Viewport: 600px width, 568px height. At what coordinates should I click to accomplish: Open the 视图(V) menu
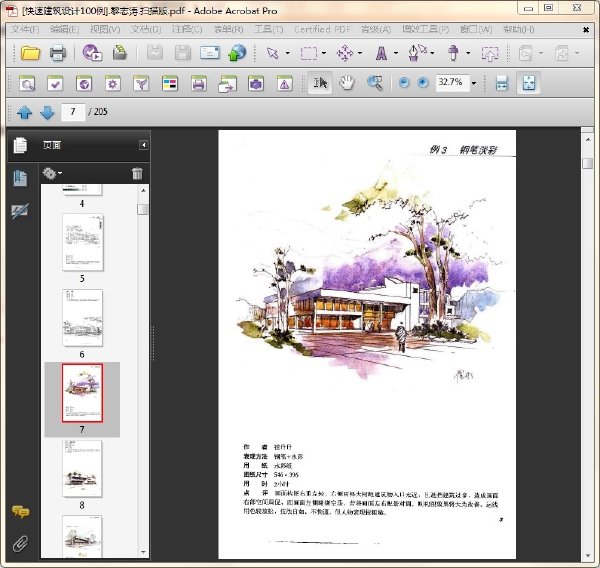pyautogui.click(x=105, y=29)
